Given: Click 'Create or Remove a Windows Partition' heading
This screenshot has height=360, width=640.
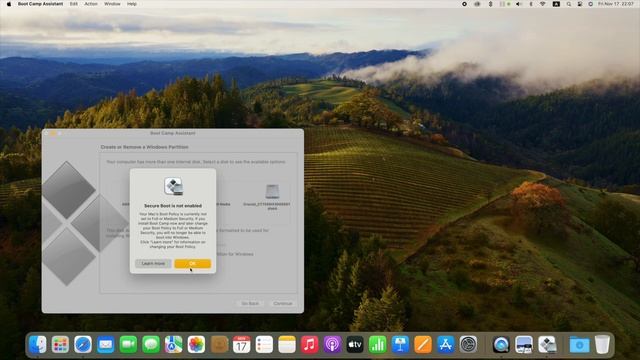Looking at the screenshot, I should [x=144, y=147].
